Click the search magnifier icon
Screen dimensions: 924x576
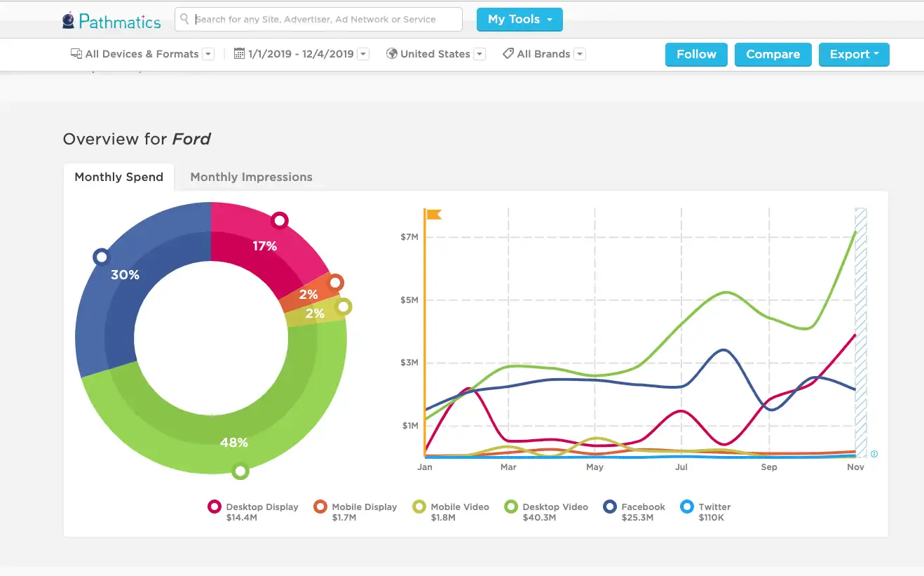click(x=185, y=19)
